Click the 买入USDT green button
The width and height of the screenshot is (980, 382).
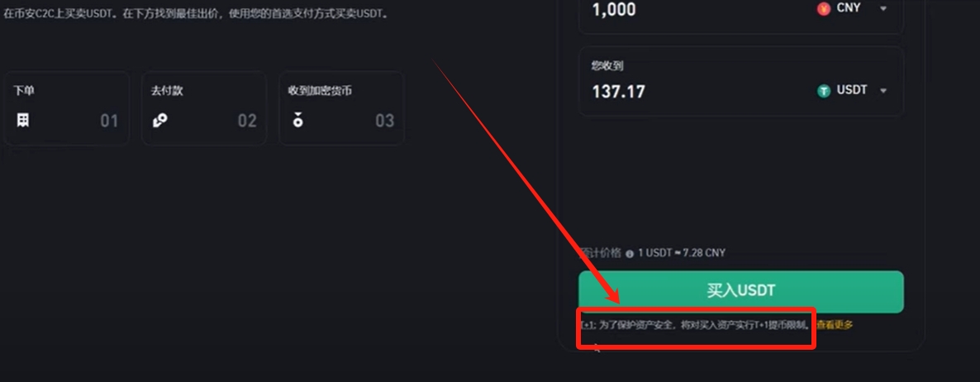[740, 291]
